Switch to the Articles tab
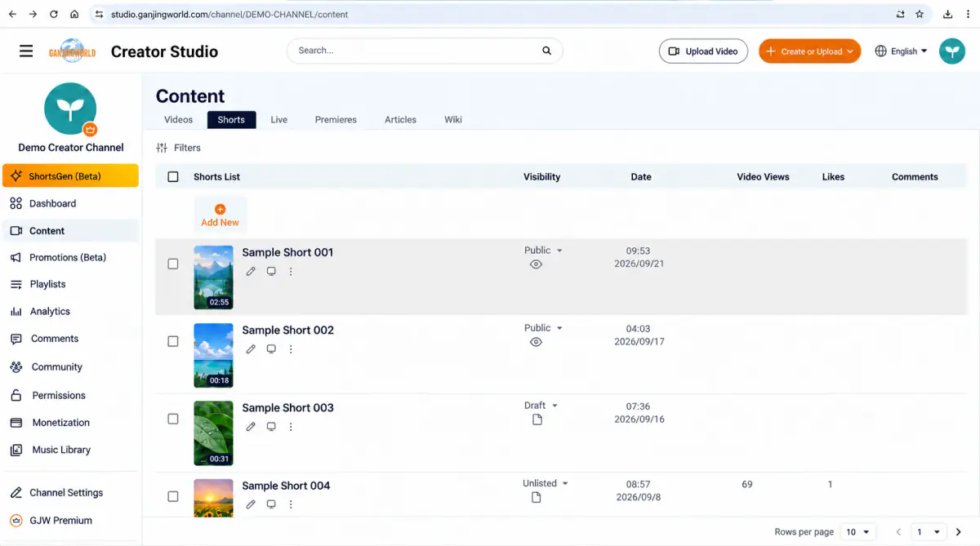The height and width of the screenshot is (546, 980). 401,120
